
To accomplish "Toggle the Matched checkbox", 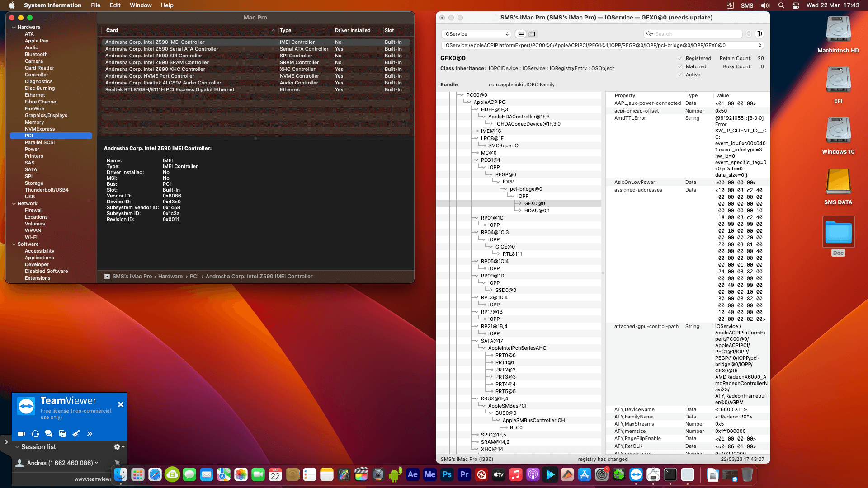I will pos(680,66).
